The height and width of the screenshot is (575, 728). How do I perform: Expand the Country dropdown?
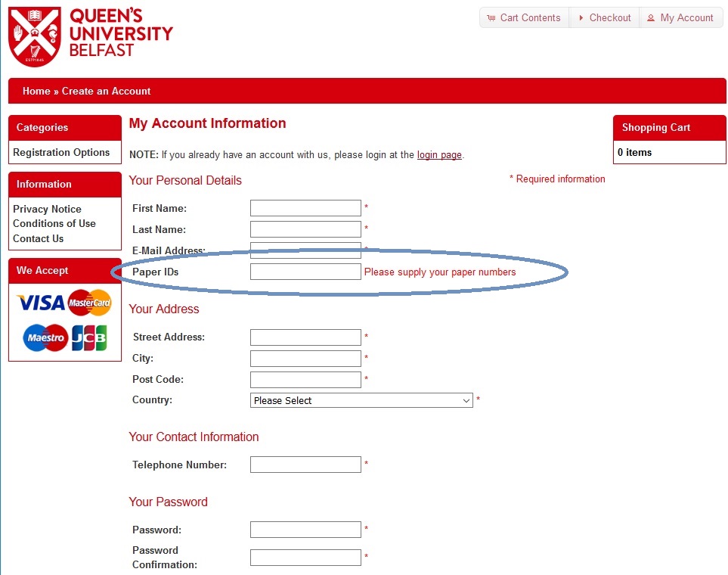point(361,400)
